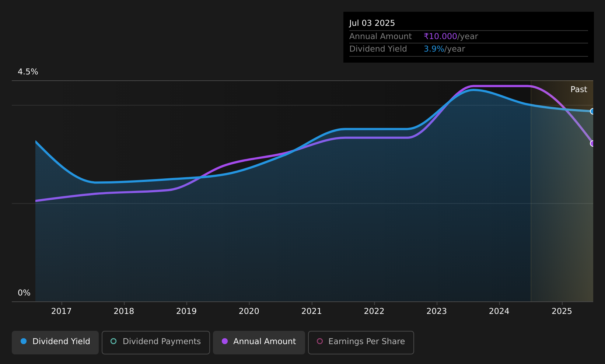The image size is (605, 364).
Task: Click the 2024 x-axis label
Action: point(499,311)
